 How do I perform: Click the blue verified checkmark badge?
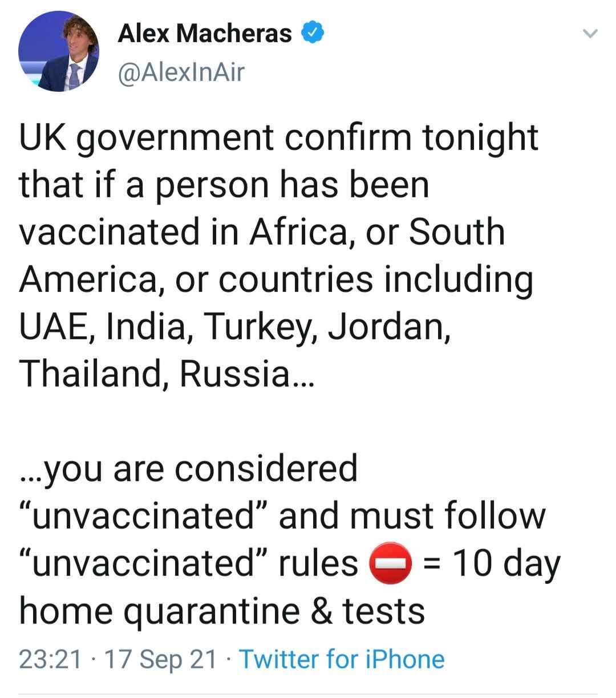(312, 35)
